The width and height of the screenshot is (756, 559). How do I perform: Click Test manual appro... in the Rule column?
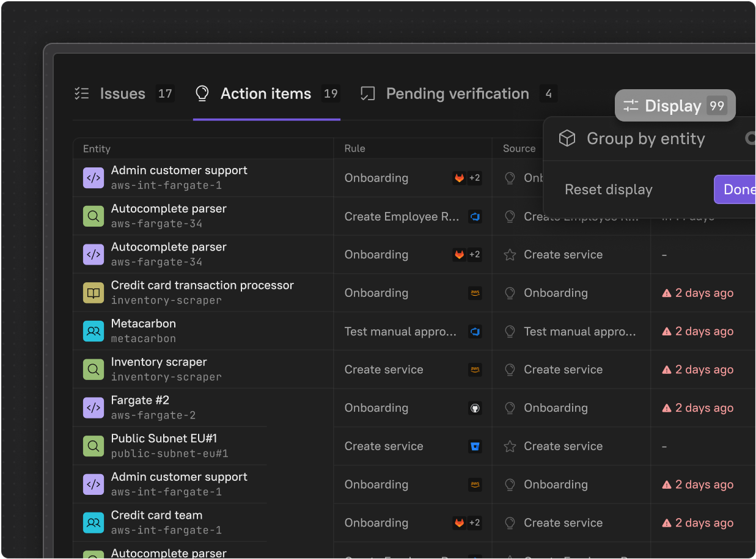tap(400, 332)
